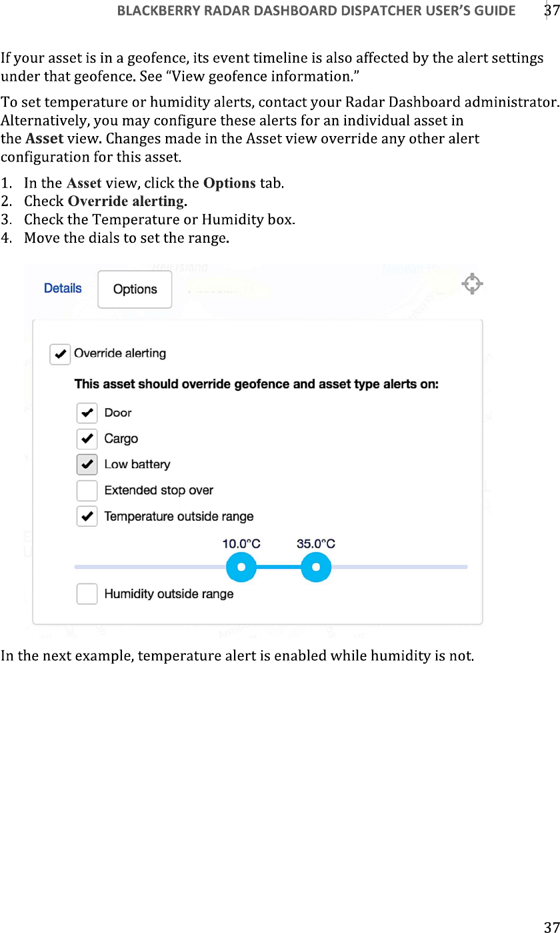Image resolution: width=560 pixels, height=933 pixels.
Task: Select the Options tab
Action: click(x=135, y=289)
